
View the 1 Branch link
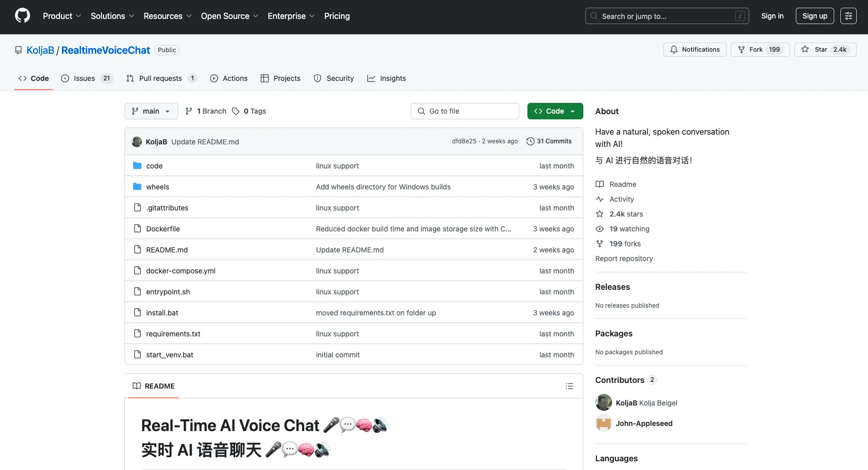point(206,111)
